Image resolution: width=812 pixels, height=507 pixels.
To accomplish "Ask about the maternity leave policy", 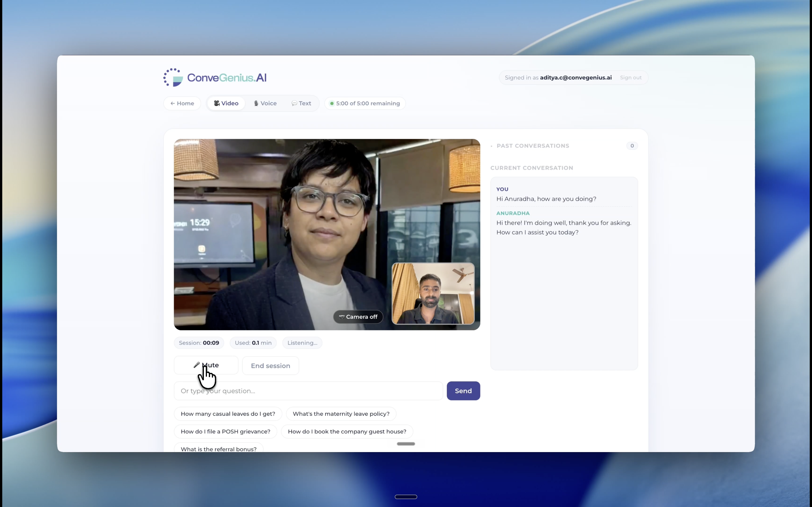I will (x=341, y=414).
